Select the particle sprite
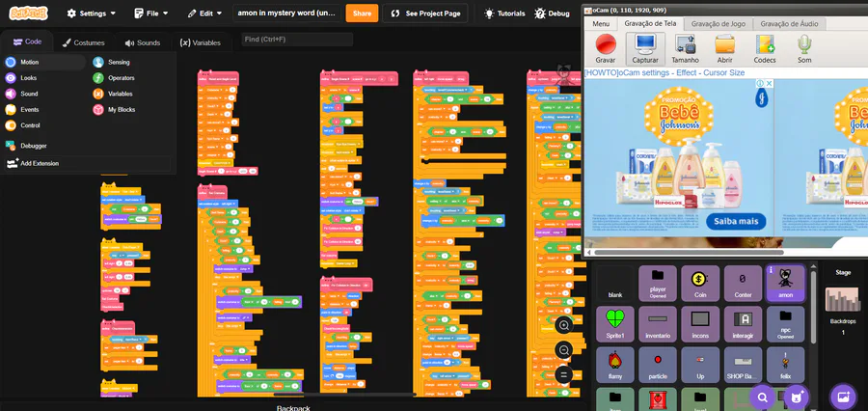 [658, 365]
